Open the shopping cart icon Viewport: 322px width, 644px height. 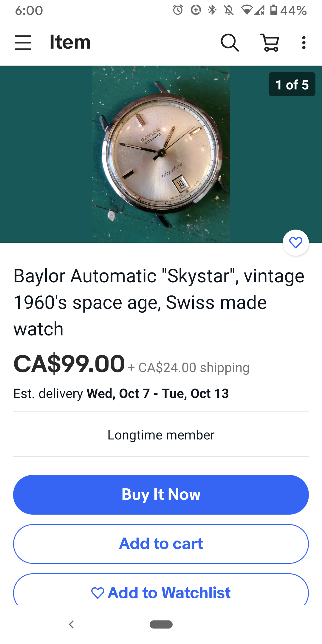(270, 42)
